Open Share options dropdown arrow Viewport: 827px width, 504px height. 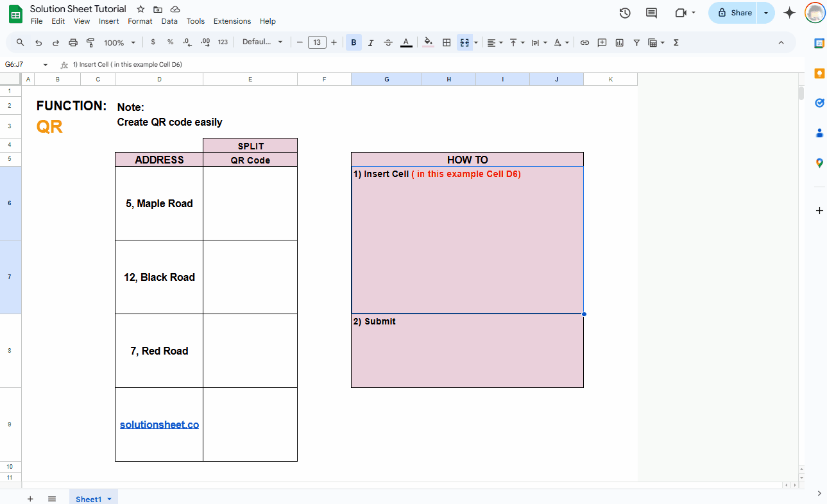[x=766, y=13]
